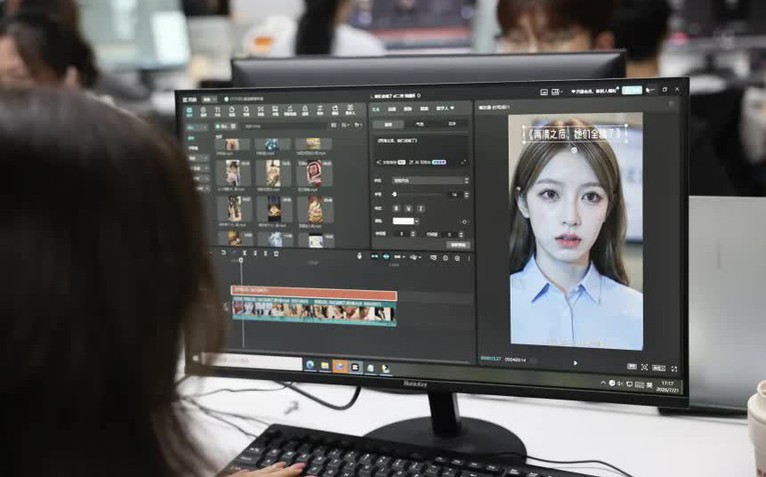The image size is (766, 477).
Task: Open File Explorer from the taskbar
Action: coord(324,366)
